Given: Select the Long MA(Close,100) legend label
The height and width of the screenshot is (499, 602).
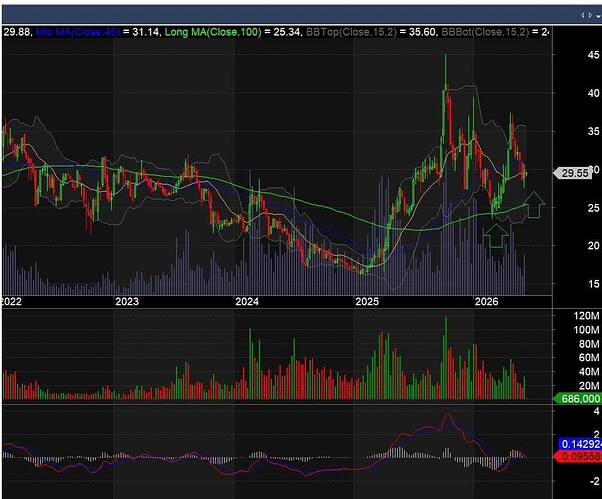Looking at the screenshot, I should (213, 32).
